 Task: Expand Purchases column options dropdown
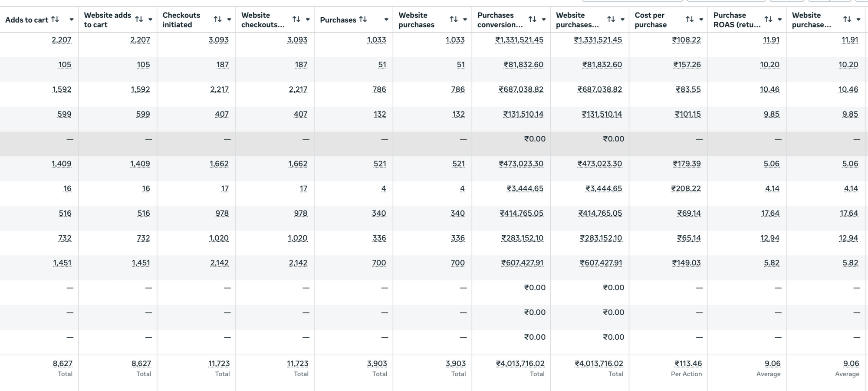[386, 20]
